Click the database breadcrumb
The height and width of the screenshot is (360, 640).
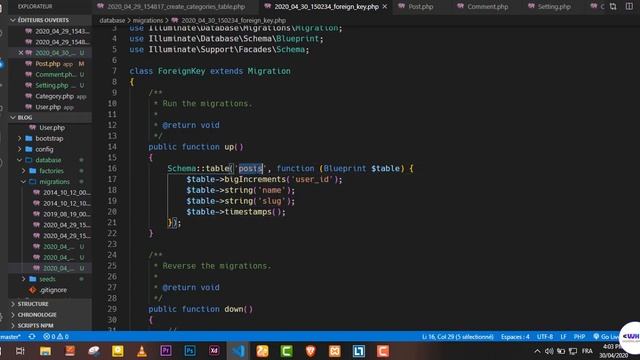(112, 20)
